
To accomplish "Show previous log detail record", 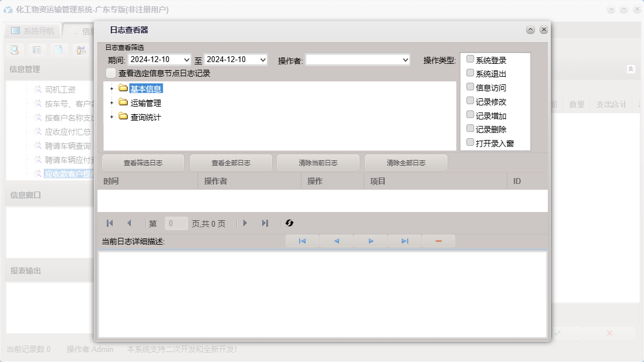I will pyautogui.click(x=337, y=241).
